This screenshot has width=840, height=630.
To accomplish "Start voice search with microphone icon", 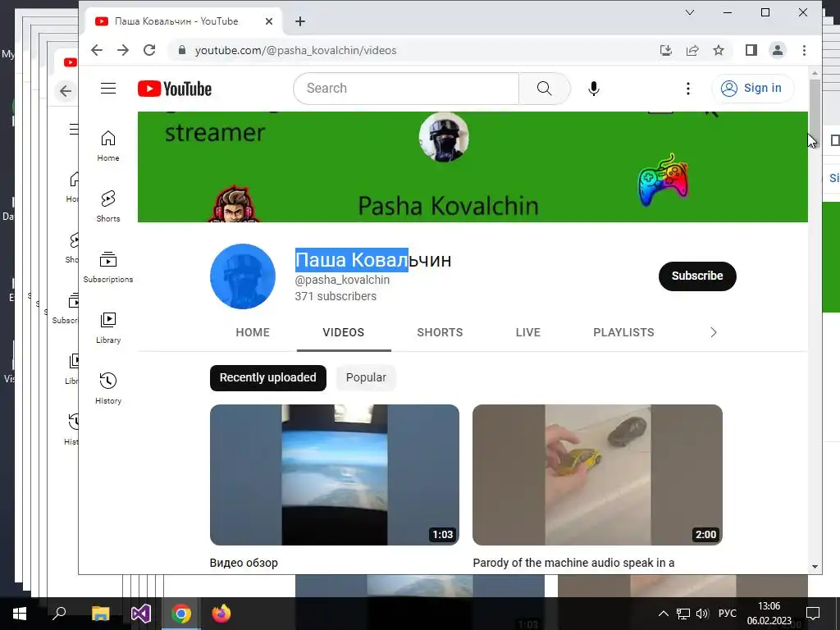I will coord(593,89).
